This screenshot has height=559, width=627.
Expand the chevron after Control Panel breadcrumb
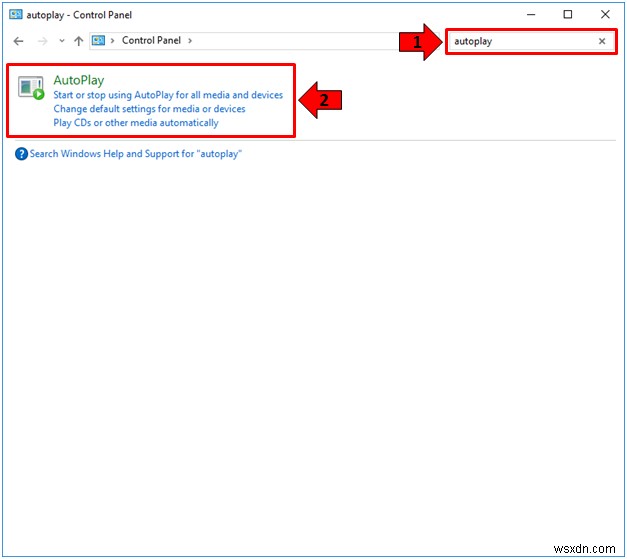click(x=190, y=40)
